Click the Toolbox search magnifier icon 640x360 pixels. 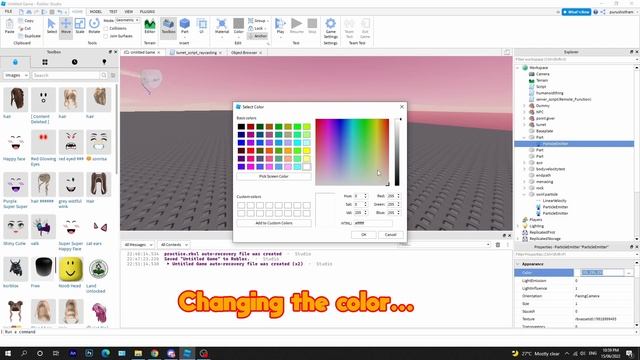pos(104,75)
